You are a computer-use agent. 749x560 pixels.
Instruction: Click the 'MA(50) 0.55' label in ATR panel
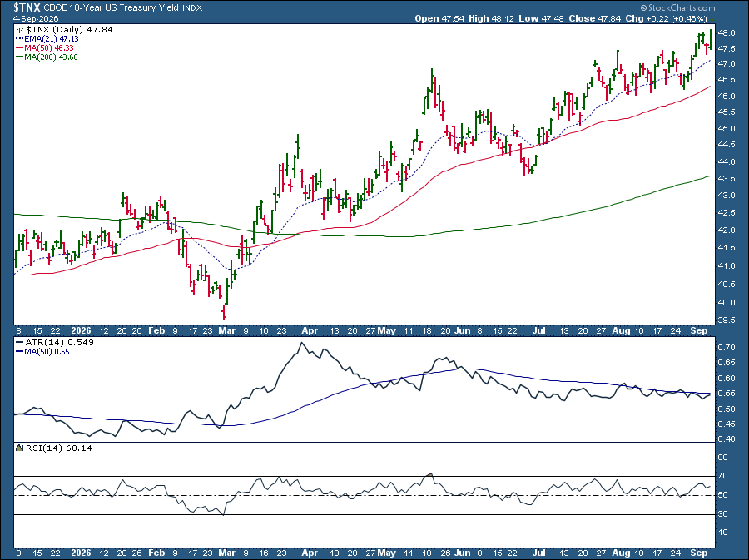click(x=47, y=352)
